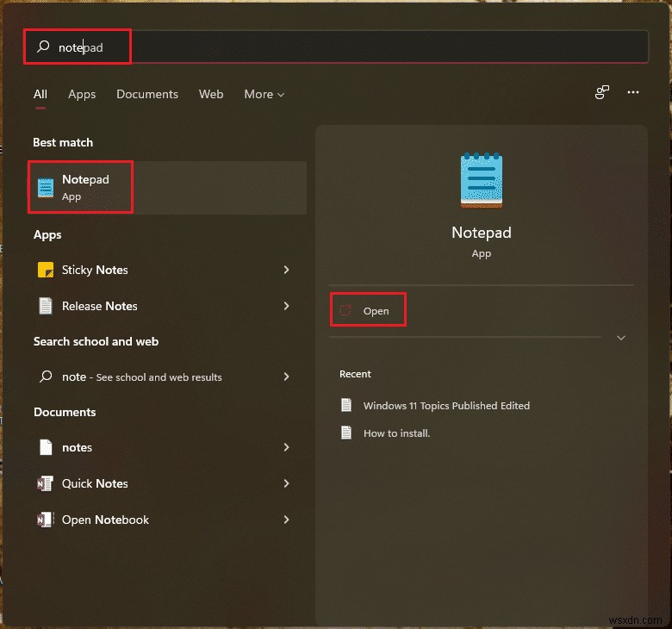Image resolution: width=672 pixels, height=629 pixels.
Task: Expand the Quick Notes arrow
Action: click(286, 483)
